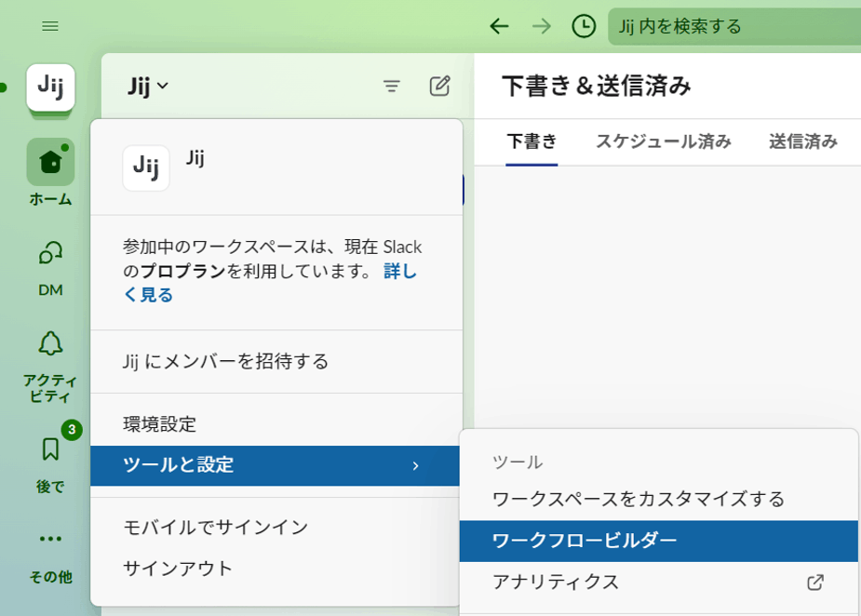
Task: Open ホーム in the sidebar
Action: coord(50,172)
